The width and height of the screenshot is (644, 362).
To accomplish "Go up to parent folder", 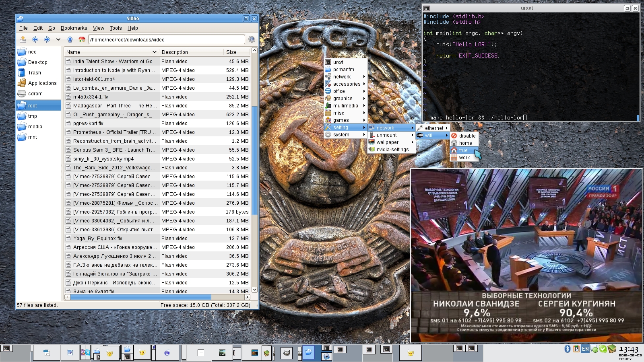I will tap(70, 39).
